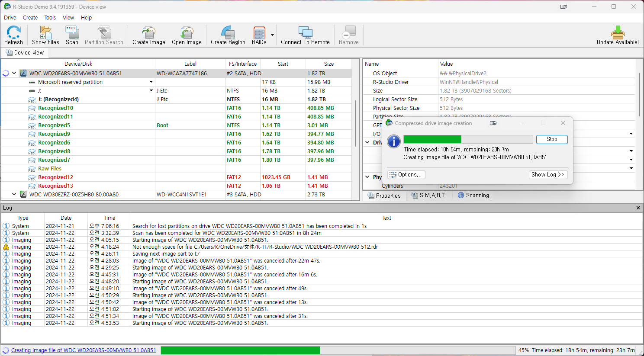Viewport: 644px width, 356px height.
Task: Select the Properties tab
Action: click(x=384, y=196)
